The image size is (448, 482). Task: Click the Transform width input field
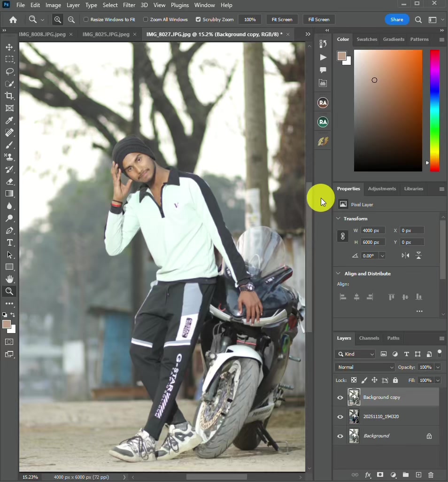[373, 231]
